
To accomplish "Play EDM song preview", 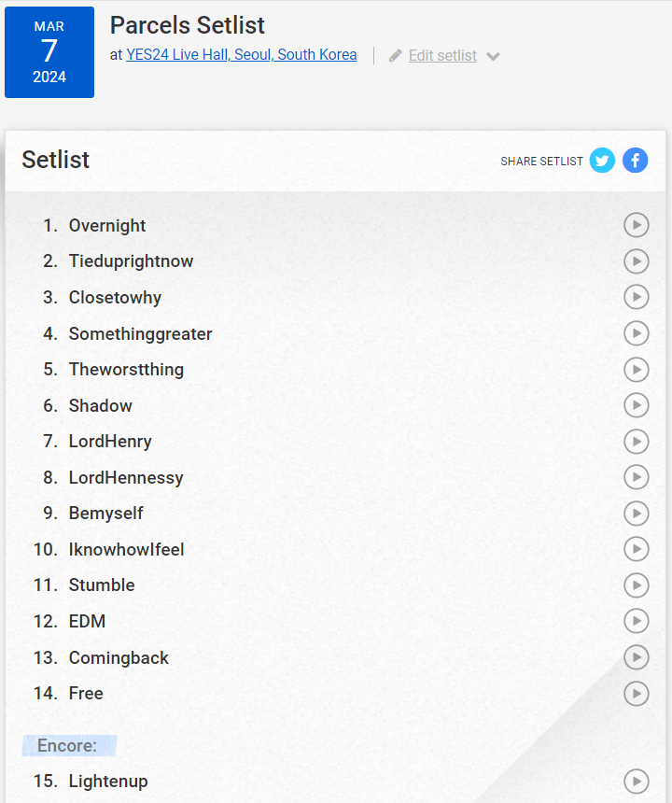I will tap(637, 621).
